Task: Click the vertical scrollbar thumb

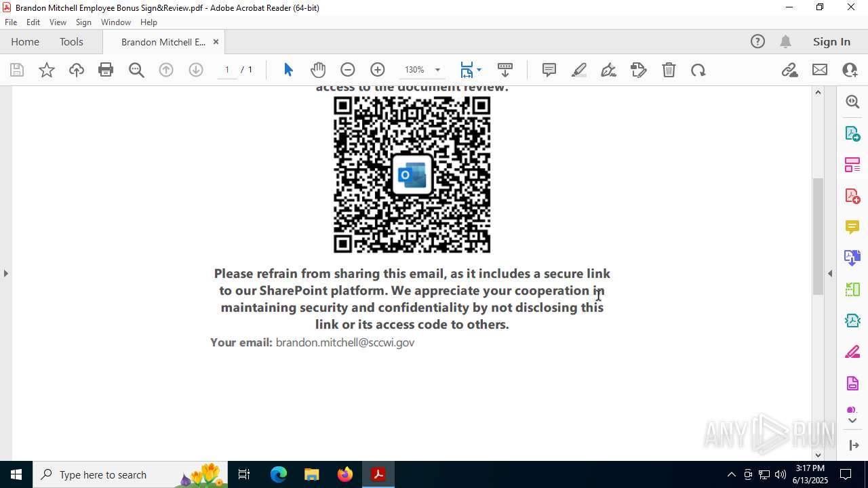Action: tap(818, 235)
